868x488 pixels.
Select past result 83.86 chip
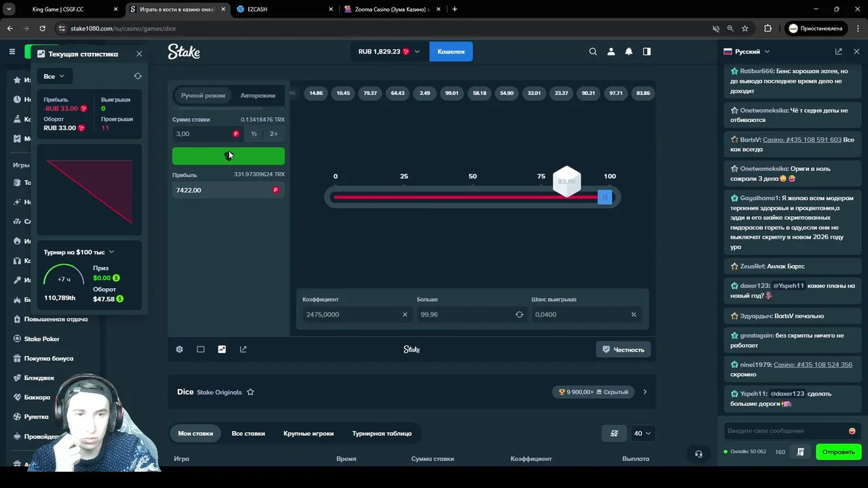pos(643,93)
